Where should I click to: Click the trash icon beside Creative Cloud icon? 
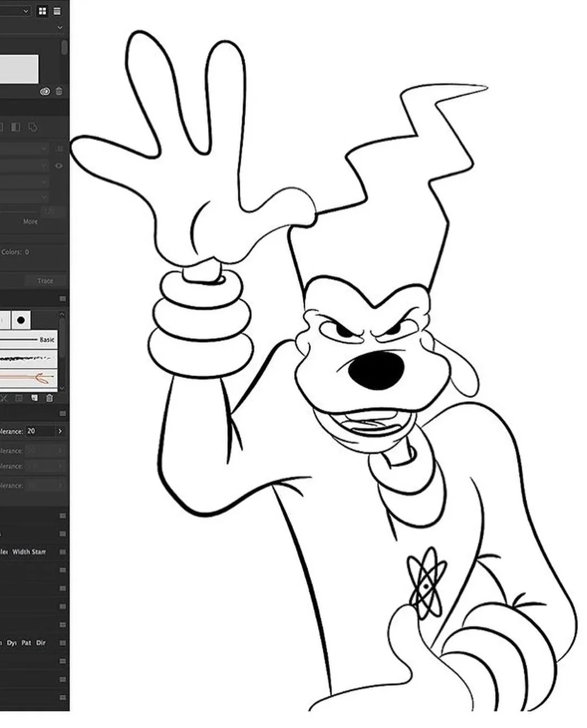click(59, 91)
